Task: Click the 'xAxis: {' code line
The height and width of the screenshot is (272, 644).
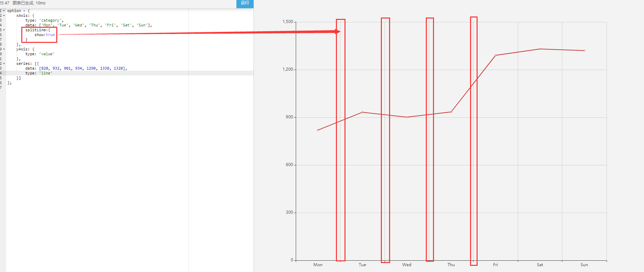Action: pos(25,16)
